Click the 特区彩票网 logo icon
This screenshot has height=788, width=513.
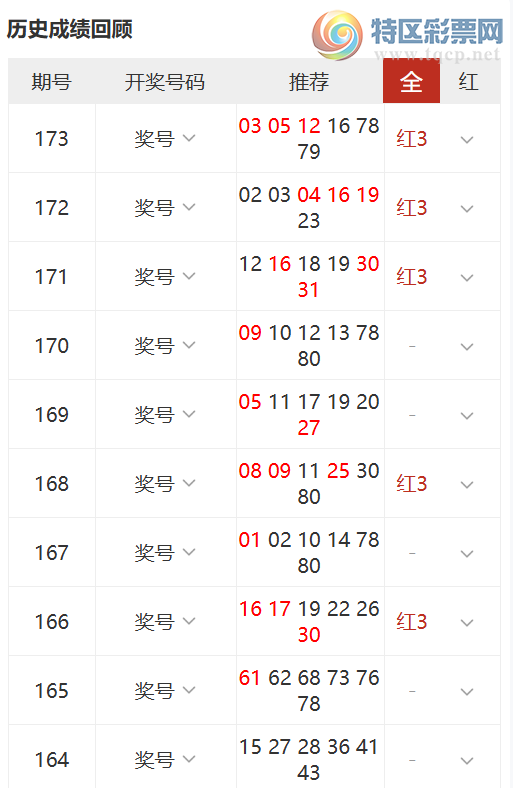[337, 35]
